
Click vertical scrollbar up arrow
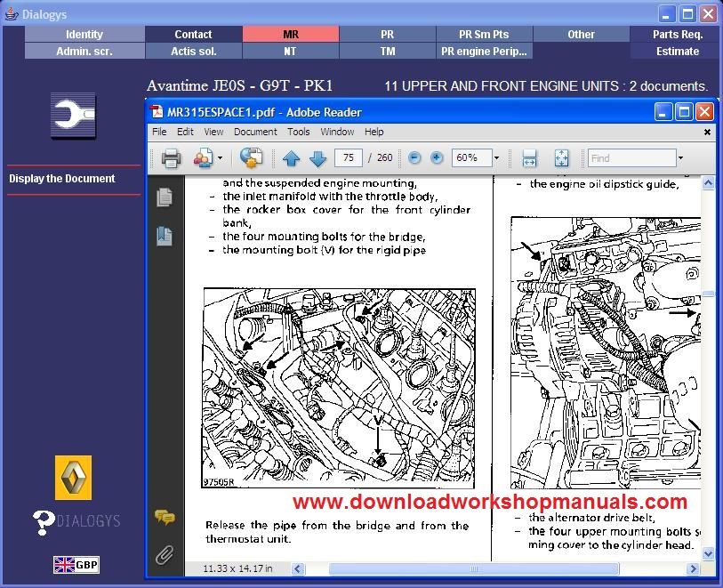pos(708,182)
